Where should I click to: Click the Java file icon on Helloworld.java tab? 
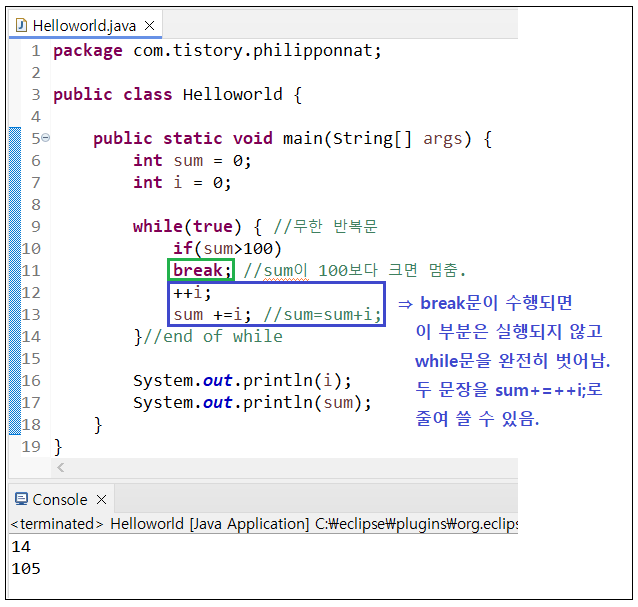(21, 26)
